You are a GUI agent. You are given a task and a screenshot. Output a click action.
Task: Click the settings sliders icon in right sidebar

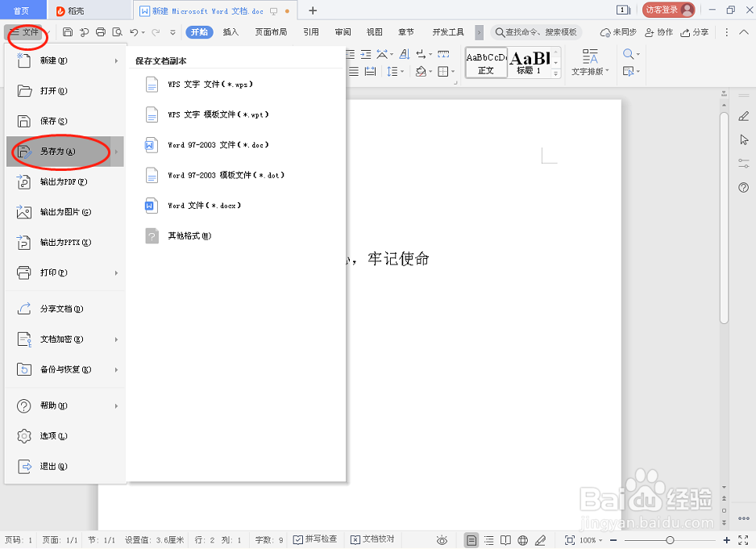(x=744, y=164)
